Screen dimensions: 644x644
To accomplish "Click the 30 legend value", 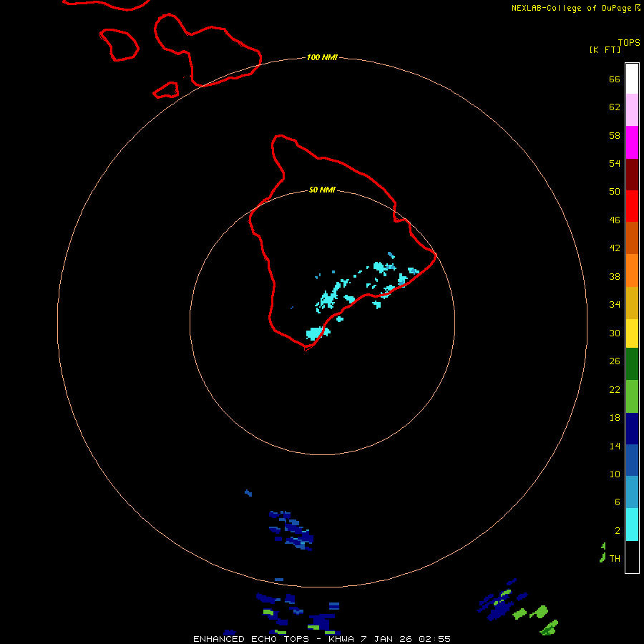I will [x=615, y=333].
